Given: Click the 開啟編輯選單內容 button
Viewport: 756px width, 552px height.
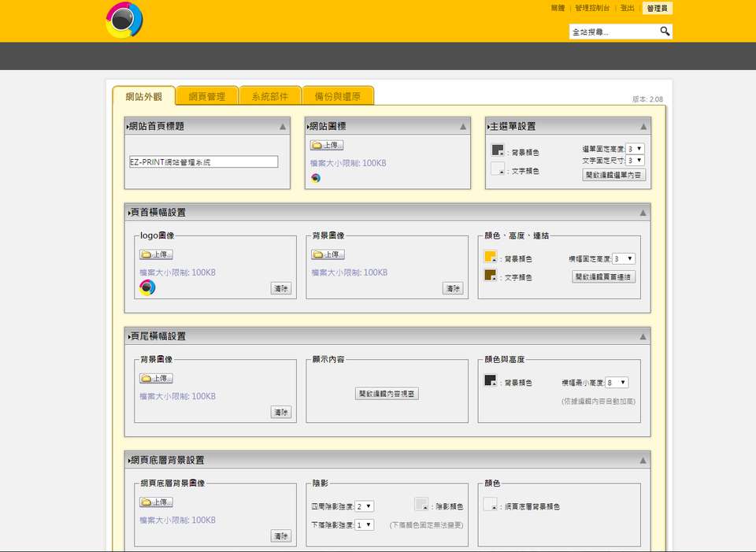Looking at the screenshot, I should tap(614, 175).
